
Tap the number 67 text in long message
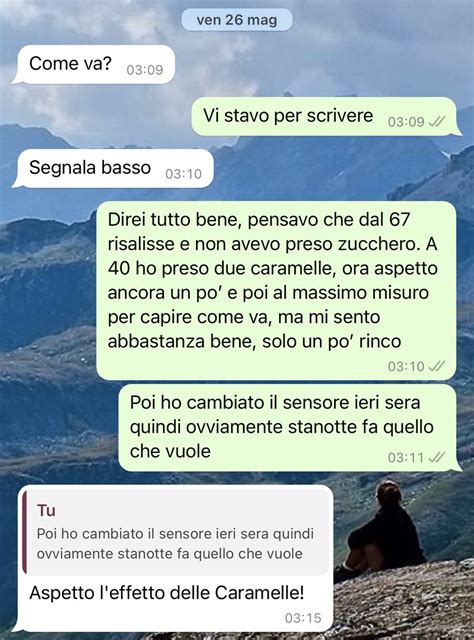pos(399,220)
